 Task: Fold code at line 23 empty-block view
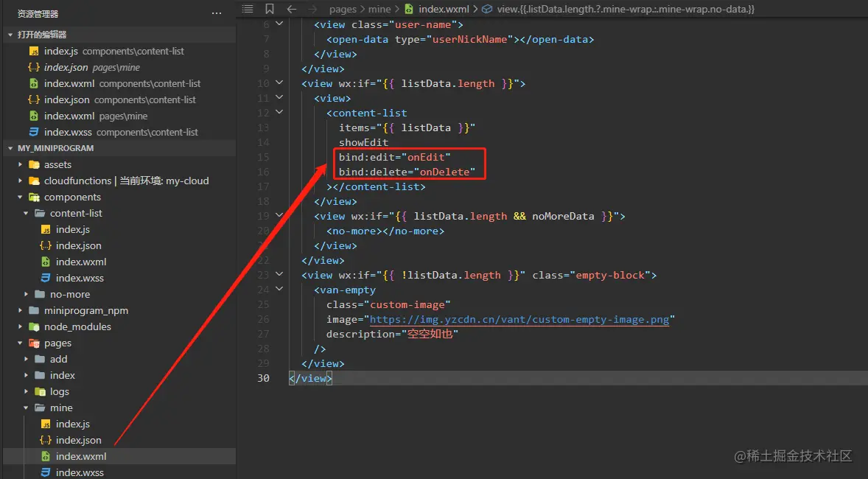(x=279, y=274)
